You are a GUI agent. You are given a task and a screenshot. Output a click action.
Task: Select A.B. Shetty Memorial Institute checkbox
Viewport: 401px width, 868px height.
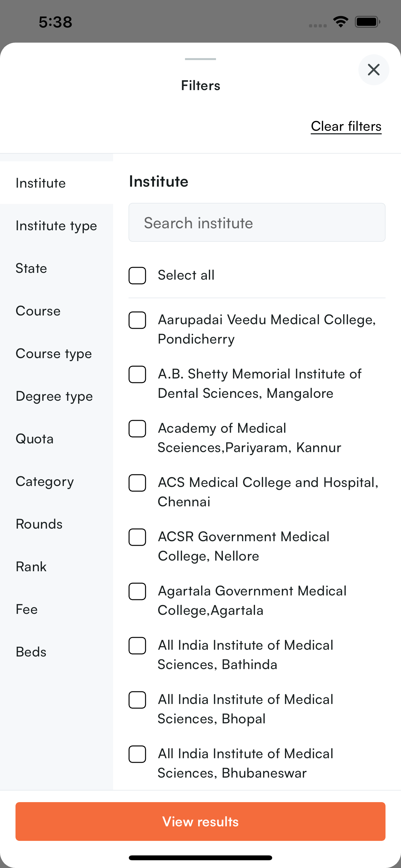click(x=138, y=374)
